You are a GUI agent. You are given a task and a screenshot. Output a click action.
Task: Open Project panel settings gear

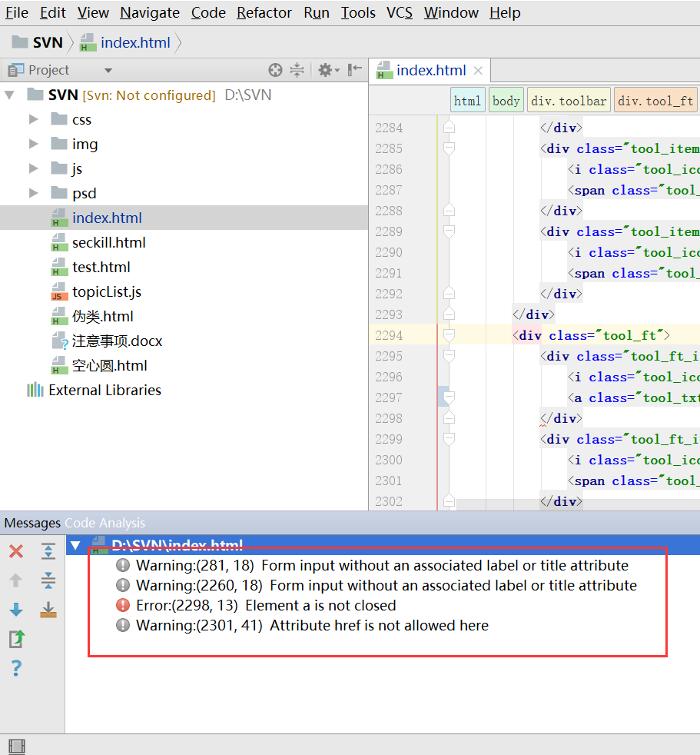click(329, 70)
